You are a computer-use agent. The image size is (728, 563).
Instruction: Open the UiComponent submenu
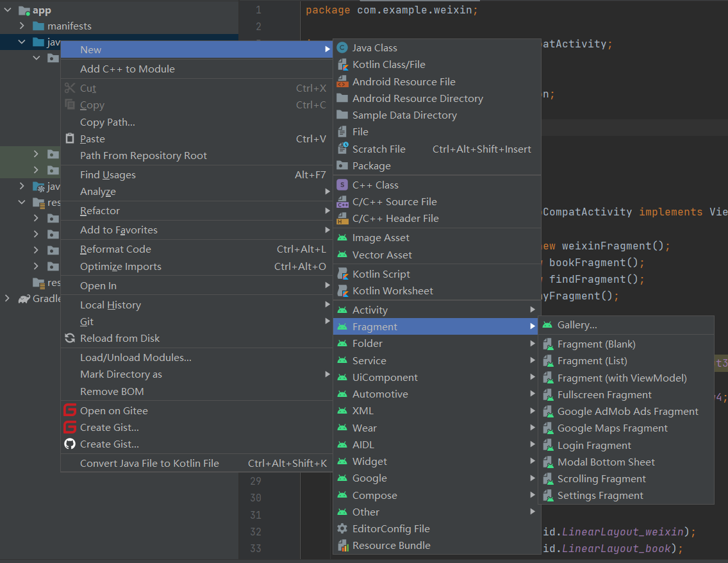click(x=437, y=377)
